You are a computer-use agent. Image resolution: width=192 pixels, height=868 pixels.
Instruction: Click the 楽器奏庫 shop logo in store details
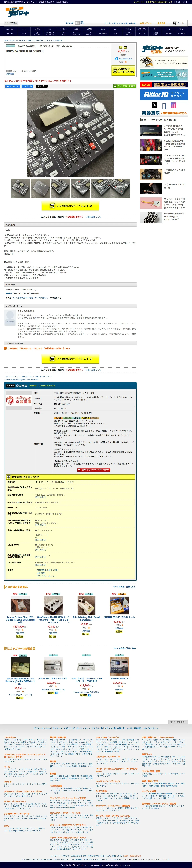point(19,401)
